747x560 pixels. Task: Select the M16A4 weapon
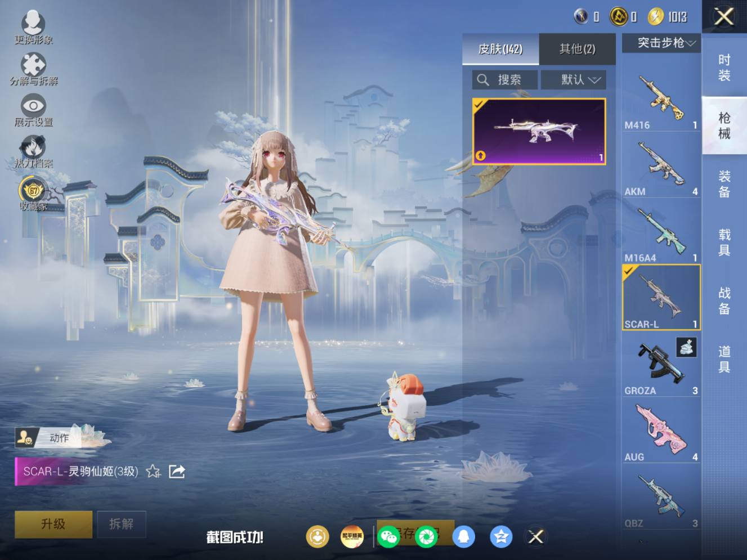[661, 232]
